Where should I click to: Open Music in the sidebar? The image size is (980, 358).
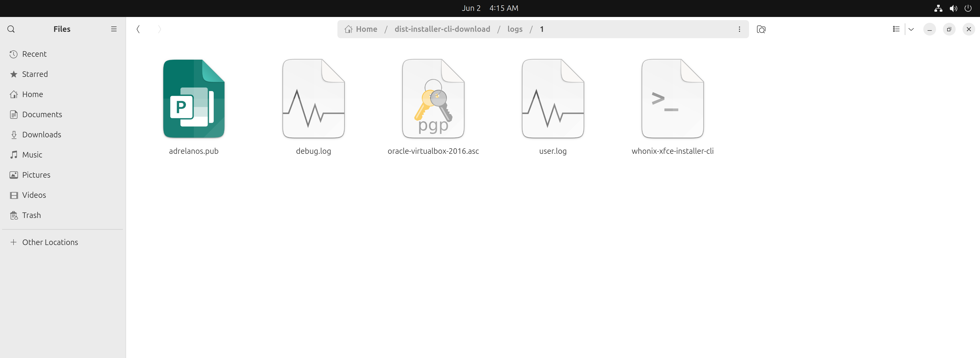coord(63,155)
